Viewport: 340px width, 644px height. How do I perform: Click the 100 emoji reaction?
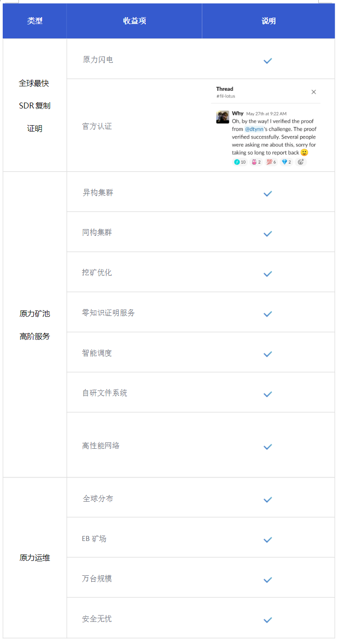(x=270, y=162)
